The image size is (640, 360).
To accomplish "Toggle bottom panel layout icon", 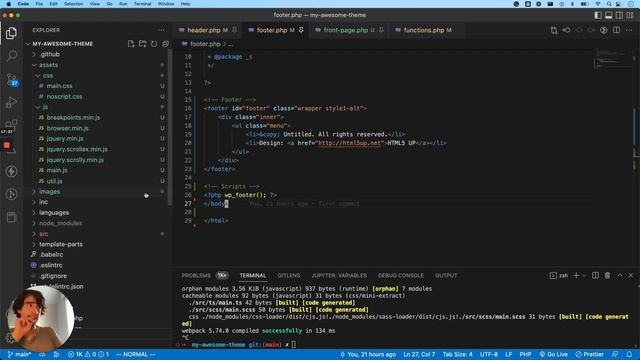I will [609, 15].
